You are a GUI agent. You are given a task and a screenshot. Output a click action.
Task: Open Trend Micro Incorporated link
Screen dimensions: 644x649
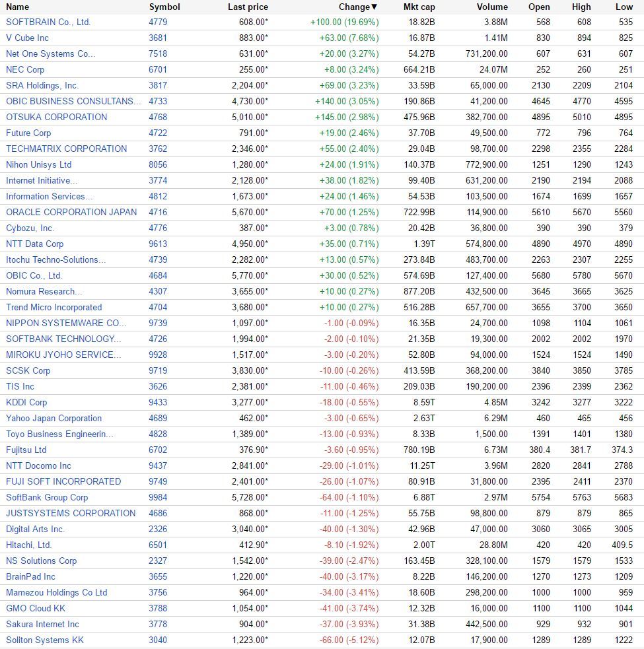(54, 308)
